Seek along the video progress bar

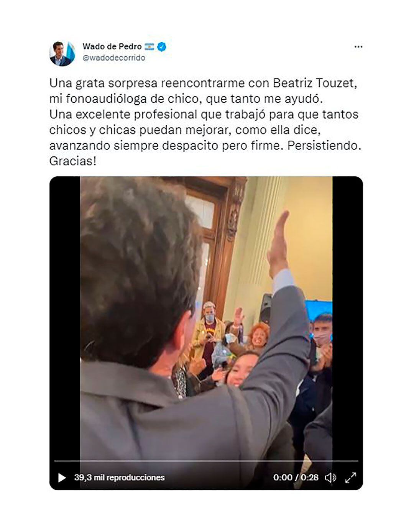206,461
